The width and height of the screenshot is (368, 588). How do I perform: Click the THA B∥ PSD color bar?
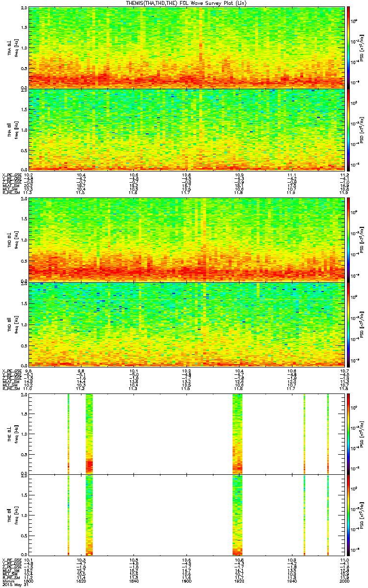348,129
